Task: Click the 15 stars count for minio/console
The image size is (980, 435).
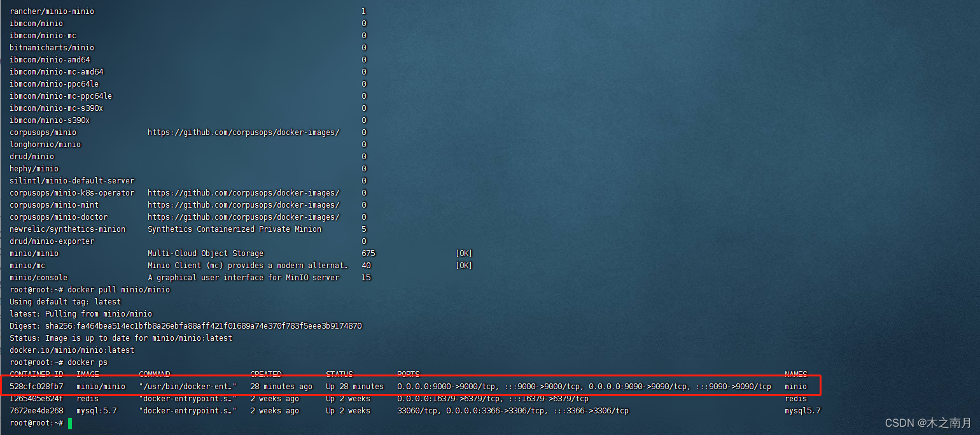Action: (366, 278)
